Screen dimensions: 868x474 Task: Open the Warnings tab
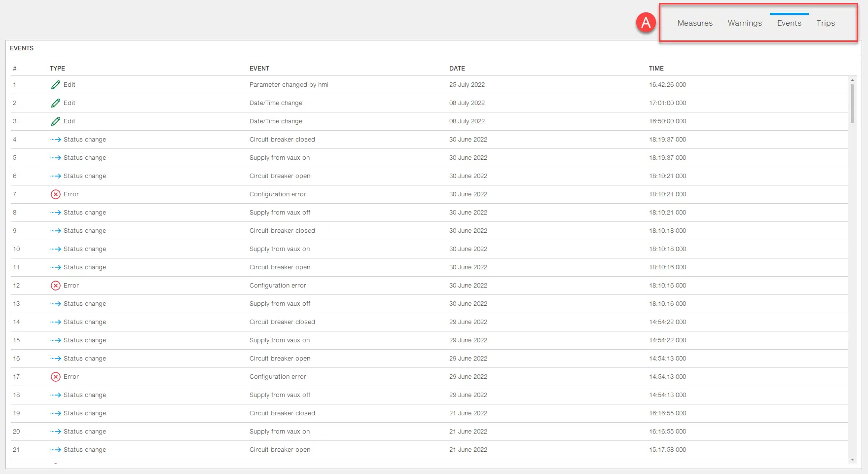tap(745, 23)
